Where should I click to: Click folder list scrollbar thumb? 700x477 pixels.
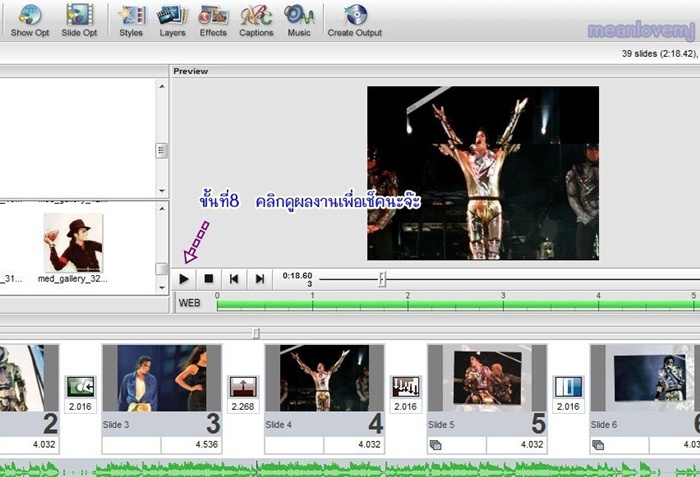coord(162,151)
